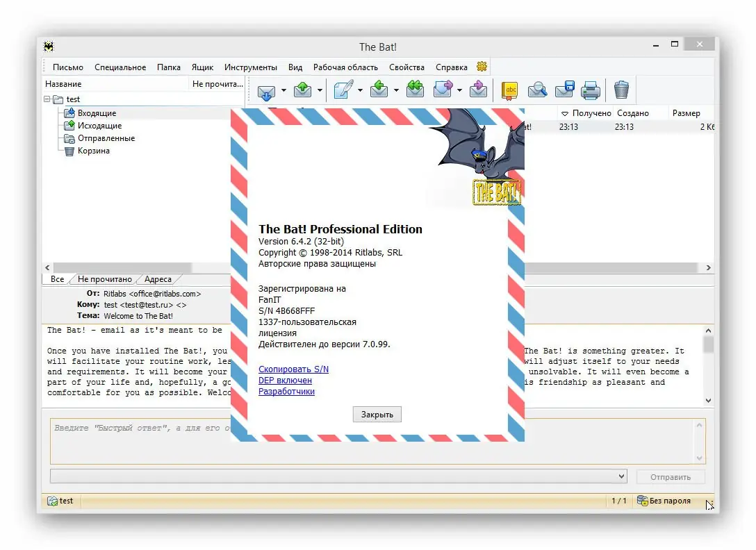Viewport: 756px width, 550px height.
Task: Sort by the Размер column header
Action: (687, 112)
